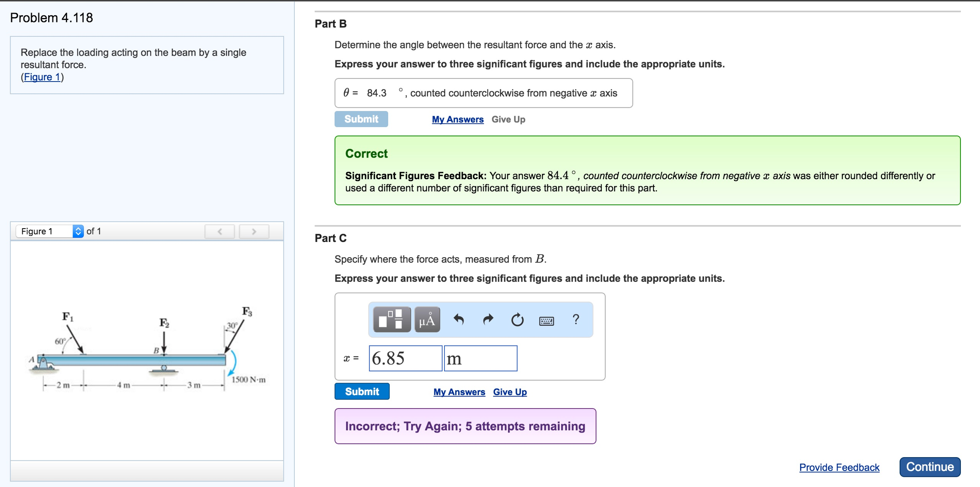Open My Answers for Part C
The width and height of the screenshot is (980, 487).
pos(459,392)
